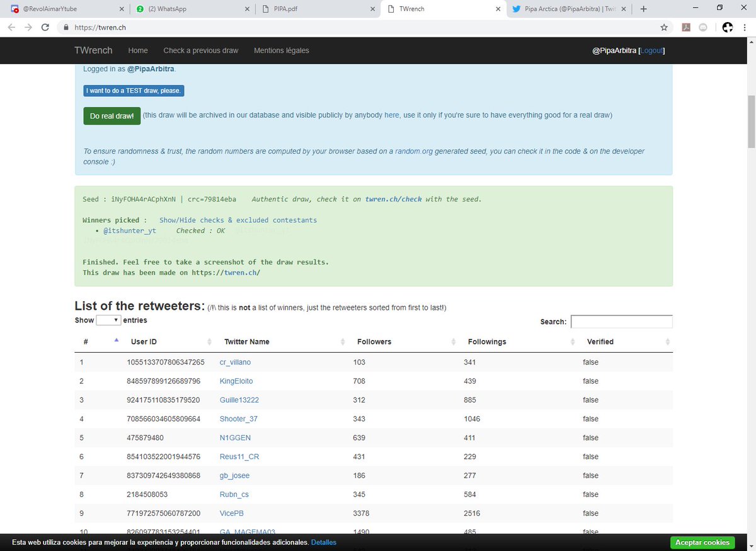This screenshot has height=551, width=756.
Task: Open Mentions légales page
Action: (x=282, y=50)
